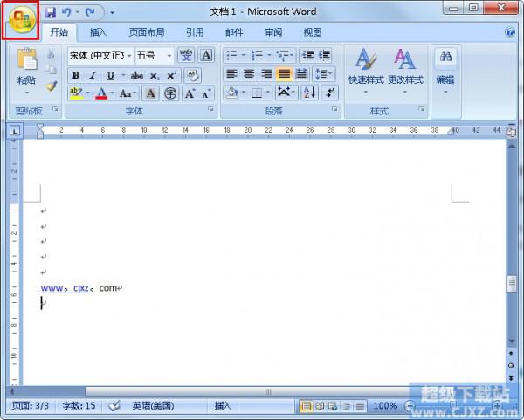Open the 插入 ribbon tab

pos(98,33)
